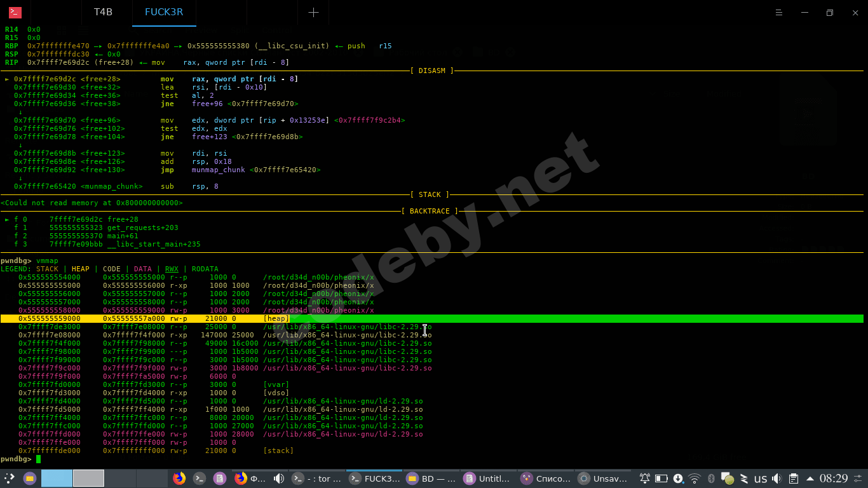Viewport: 868px width, 488px height.
Task: Click the red terminal app icon
Action: tap(15, 13)
